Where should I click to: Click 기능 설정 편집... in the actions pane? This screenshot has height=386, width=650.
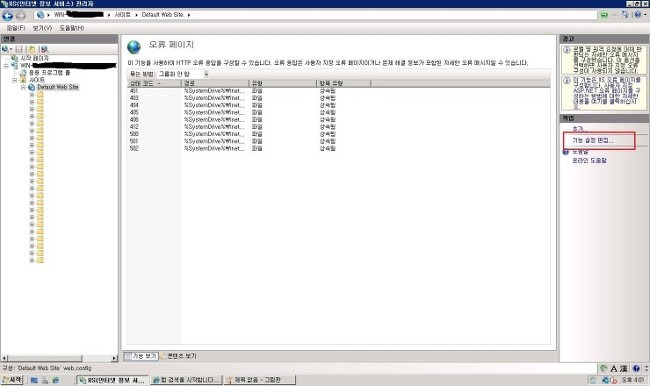(x=593, y=141)
